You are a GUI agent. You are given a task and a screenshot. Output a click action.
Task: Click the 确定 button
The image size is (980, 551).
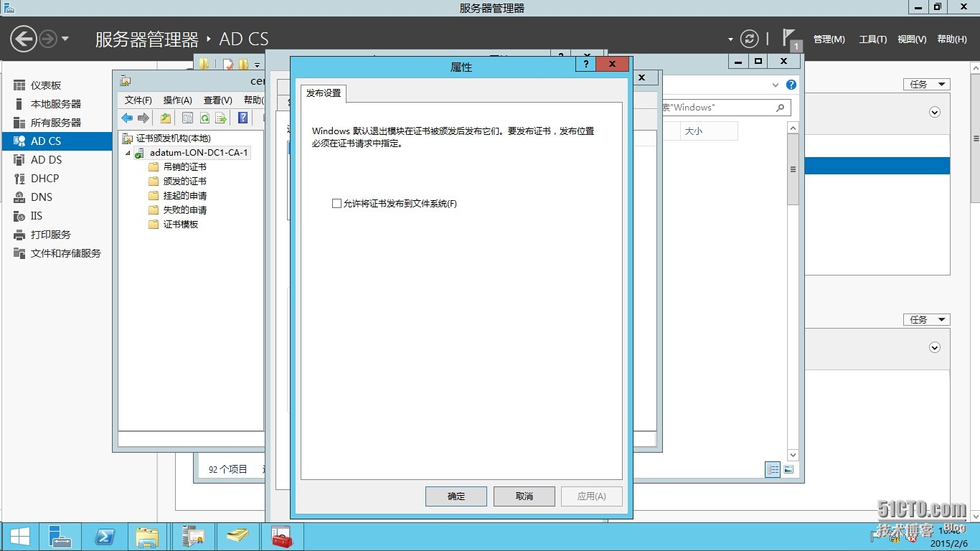click(x=456, y=496)
